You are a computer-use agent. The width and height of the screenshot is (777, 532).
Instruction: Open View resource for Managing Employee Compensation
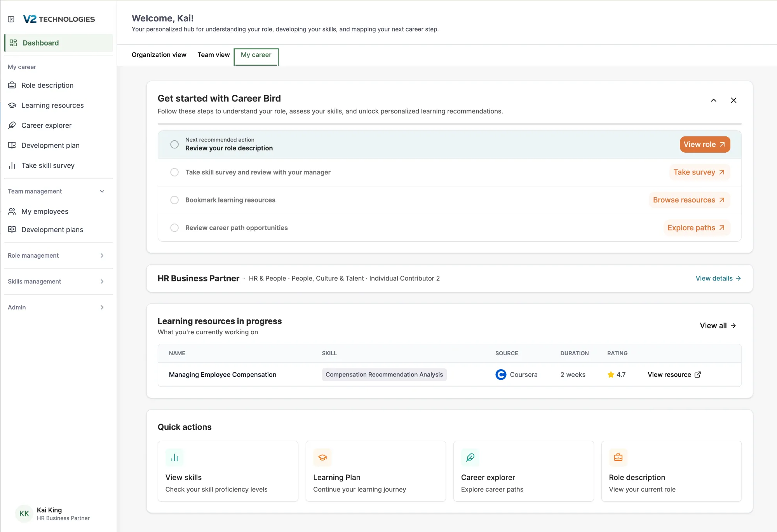point(674,375)
